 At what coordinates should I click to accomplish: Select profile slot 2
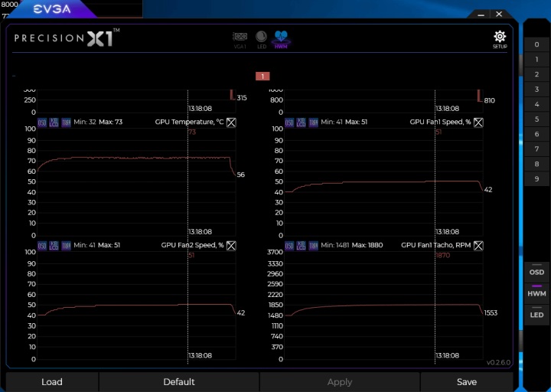point(536,74)
